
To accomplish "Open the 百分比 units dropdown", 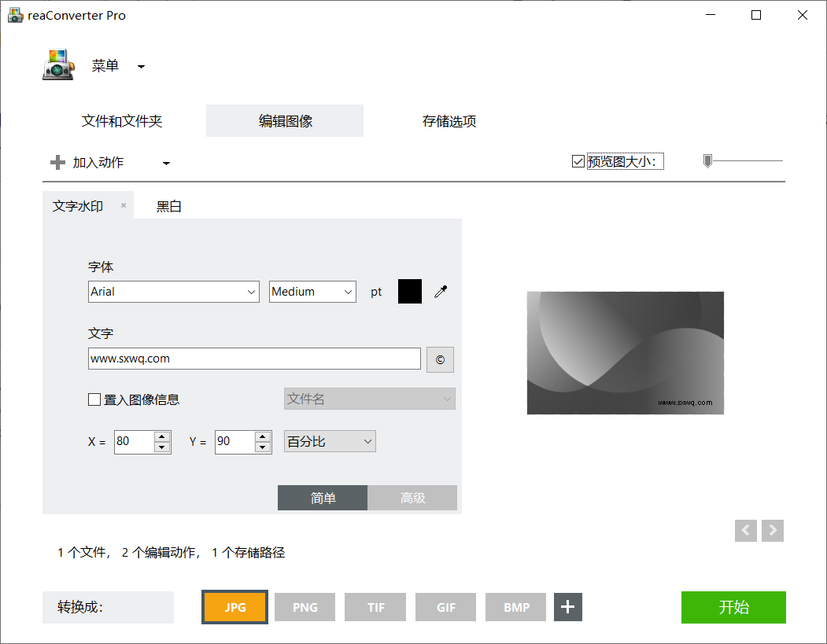I will tap(330, 441).
